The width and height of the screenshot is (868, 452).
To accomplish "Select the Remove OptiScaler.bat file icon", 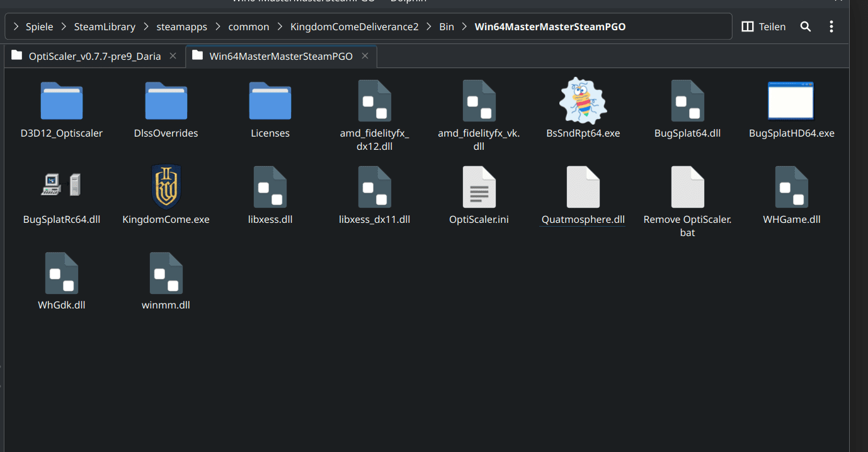I will coord(688,187).
